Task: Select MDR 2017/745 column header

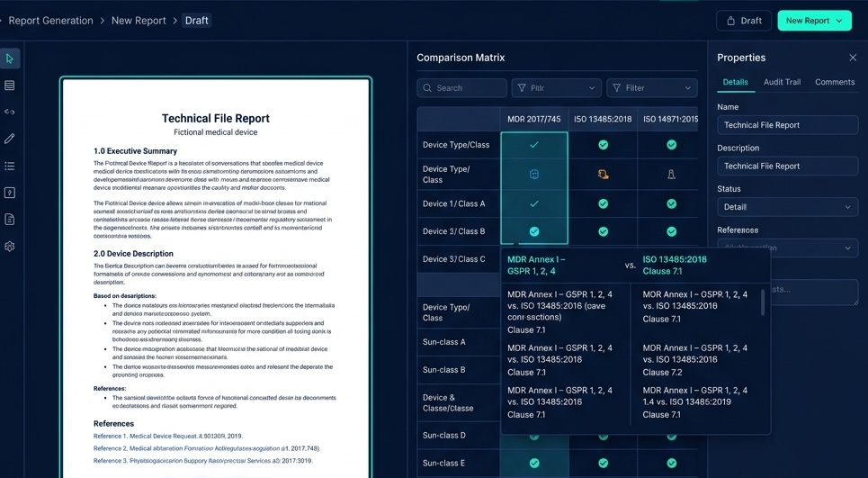Action: coord(534,119)
